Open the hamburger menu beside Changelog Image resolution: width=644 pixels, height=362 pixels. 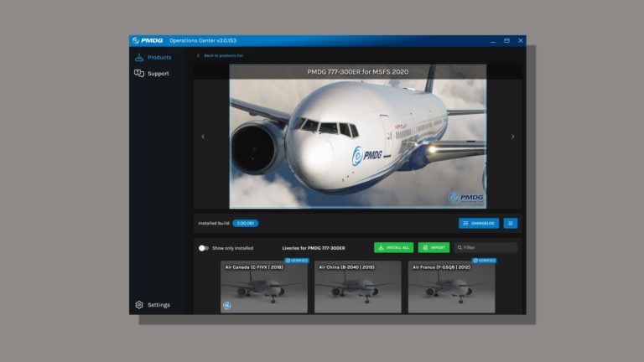[x=510, y=223]
